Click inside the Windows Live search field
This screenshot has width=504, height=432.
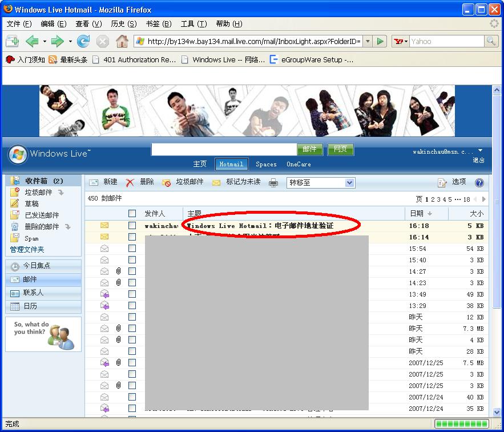pos(224,149)
